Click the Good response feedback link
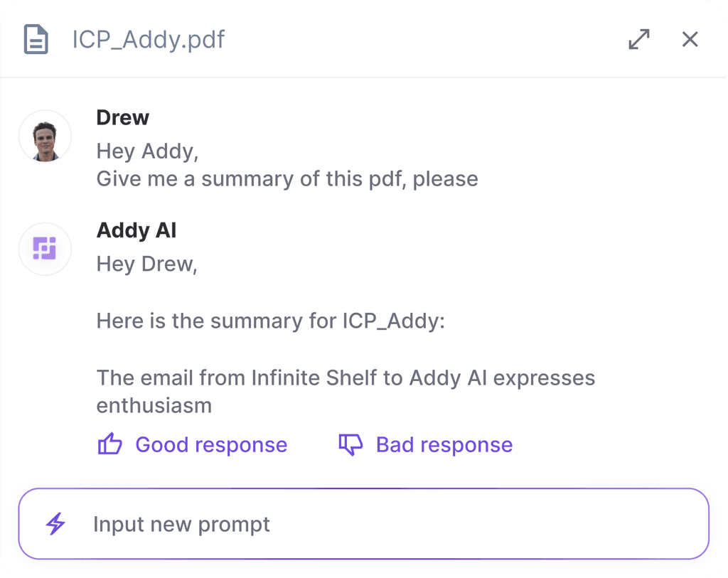This screenshot has height=578, width=728. pos(211,444)
